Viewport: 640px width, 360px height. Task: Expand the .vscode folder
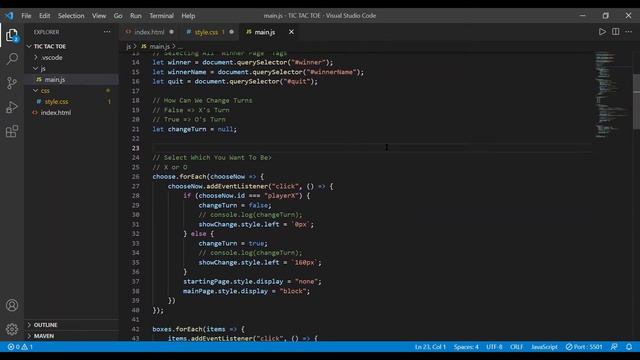click(x=51, y=58)
